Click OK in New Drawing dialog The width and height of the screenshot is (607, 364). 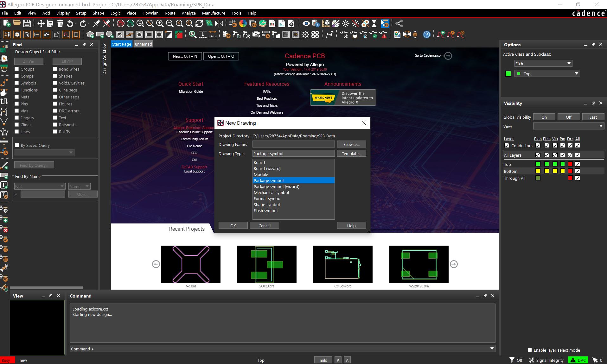tap(233, 226)
